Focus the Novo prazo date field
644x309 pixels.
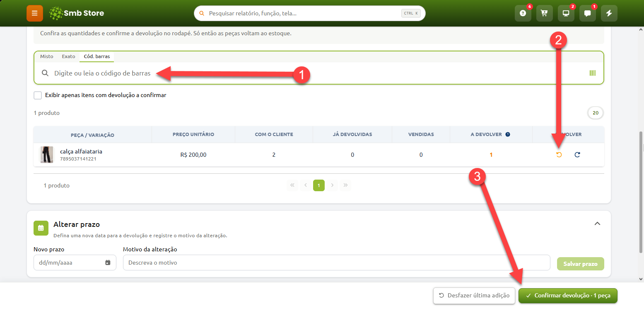75,263
